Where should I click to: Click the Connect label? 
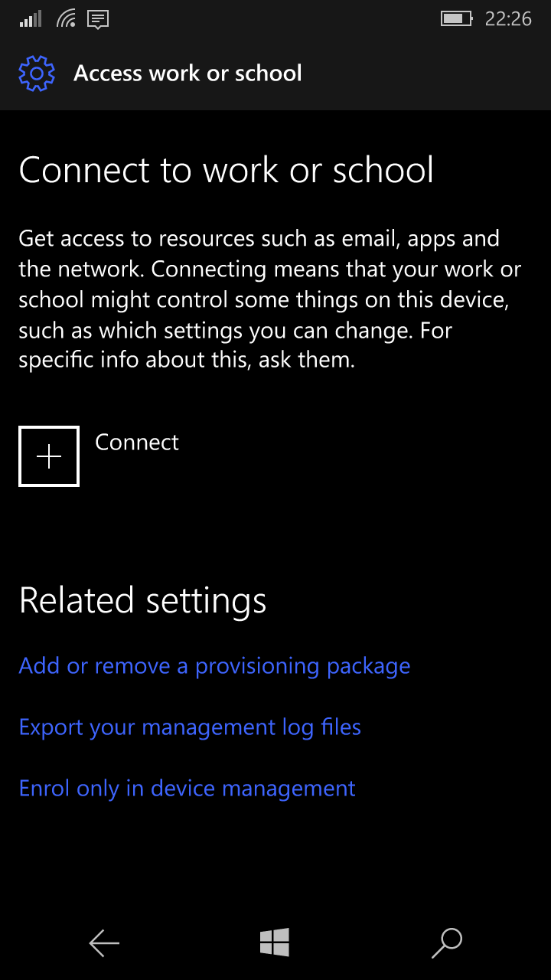point(137,442)
